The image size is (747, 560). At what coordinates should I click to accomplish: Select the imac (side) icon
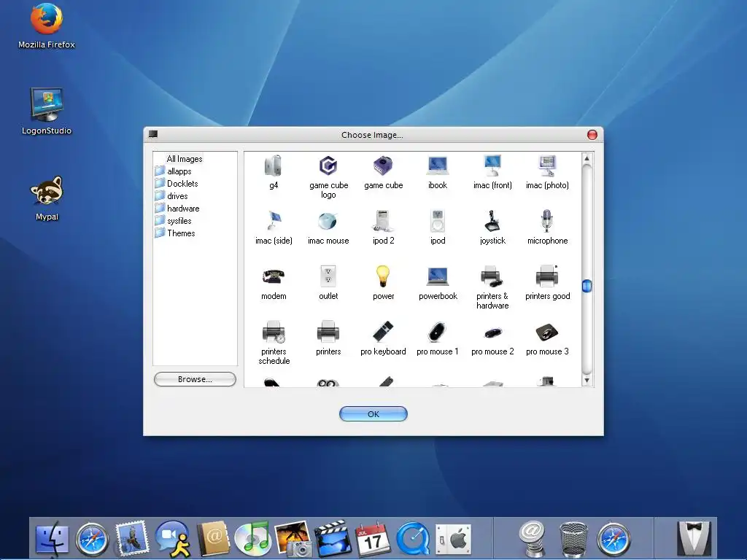(274, 222)
